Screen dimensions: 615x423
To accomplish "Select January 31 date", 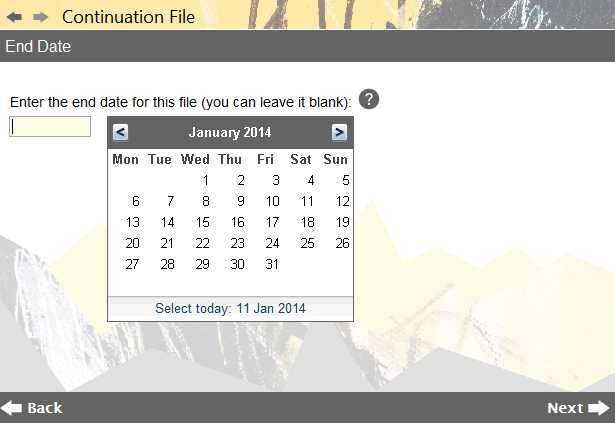I will 272,264.
